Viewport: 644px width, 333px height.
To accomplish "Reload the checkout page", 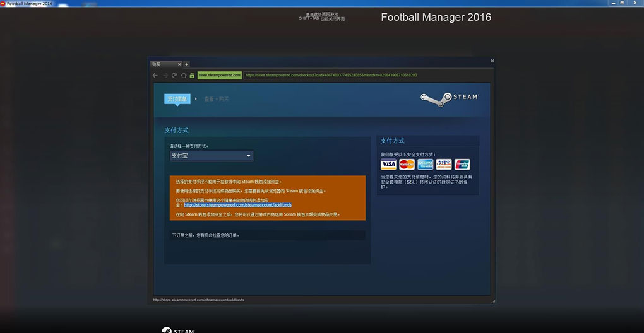I will [x=174, y=76].
